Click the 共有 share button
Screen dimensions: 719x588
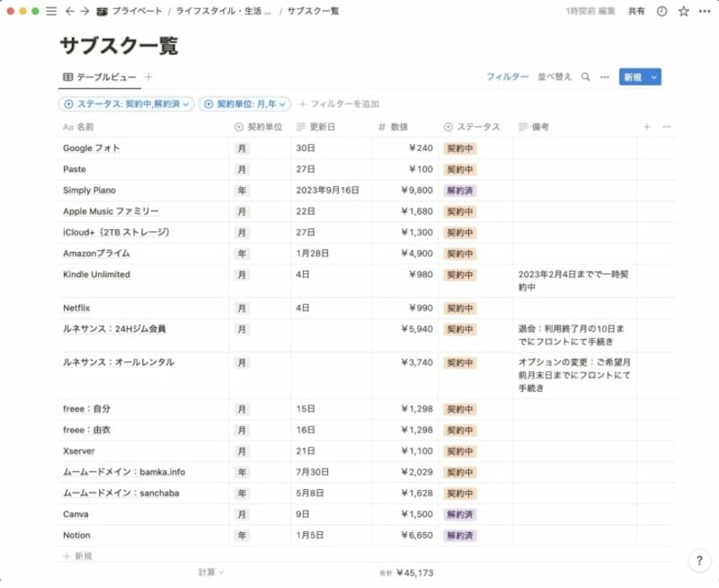(x=636, y=11)
